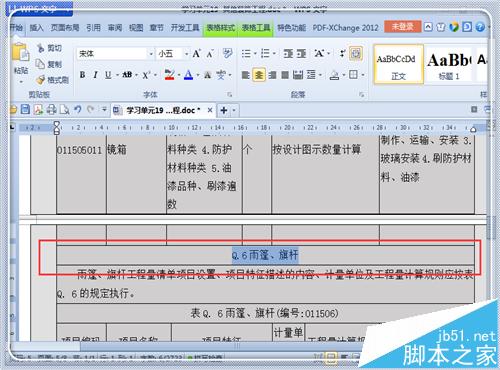Image resolution: width=500 pixels, height=370 pixels.
Task: Increase paragraph indent
Action: click(x=301, y=54)
